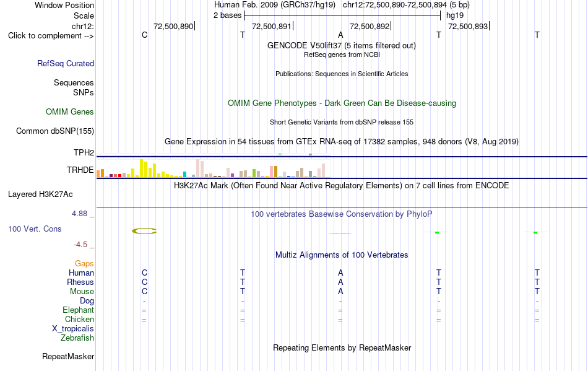The height and width of the screenshot is (371, 588).
Task: Select the 'X_tropicalis' alignment row label
Action: point(73,329)
